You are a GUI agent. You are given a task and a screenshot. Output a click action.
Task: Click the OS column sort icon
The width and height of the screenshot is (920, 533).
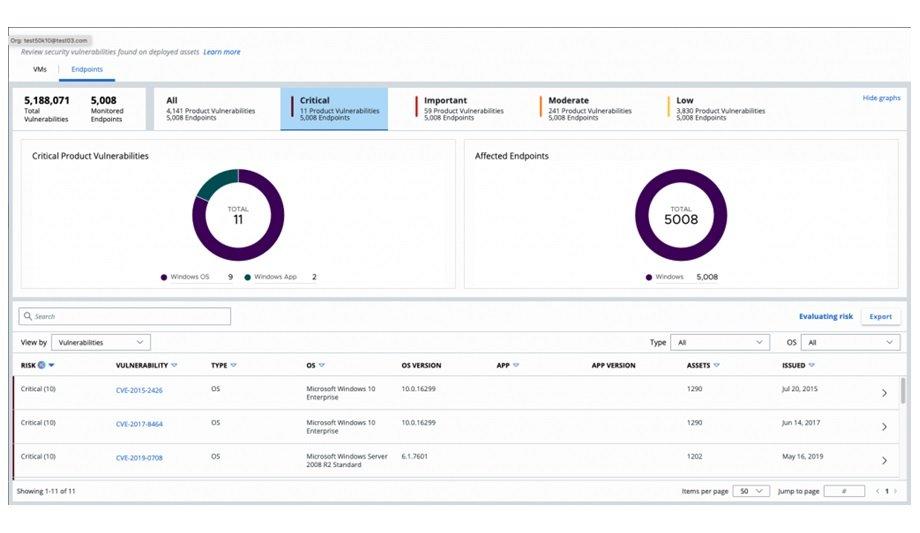point(322,366)
